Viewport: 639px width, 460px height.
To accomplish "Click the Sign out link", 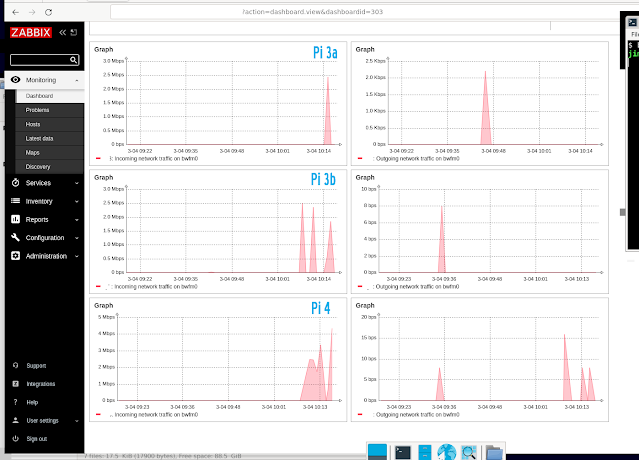I will click(37, 439).
